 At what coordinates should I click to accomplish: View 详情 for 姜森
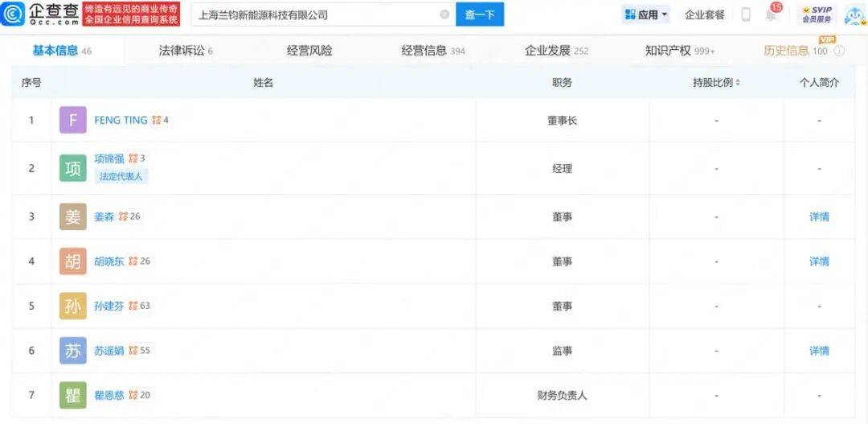[819, 216]
